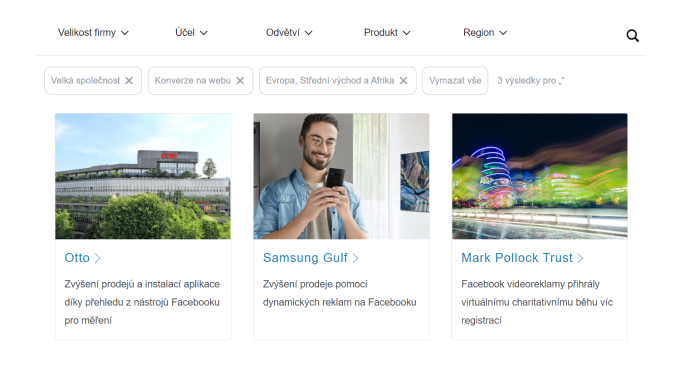Click the Vymazat vše button
The width and height of the screenshot is (700, 381).
[x=455, y=80]
